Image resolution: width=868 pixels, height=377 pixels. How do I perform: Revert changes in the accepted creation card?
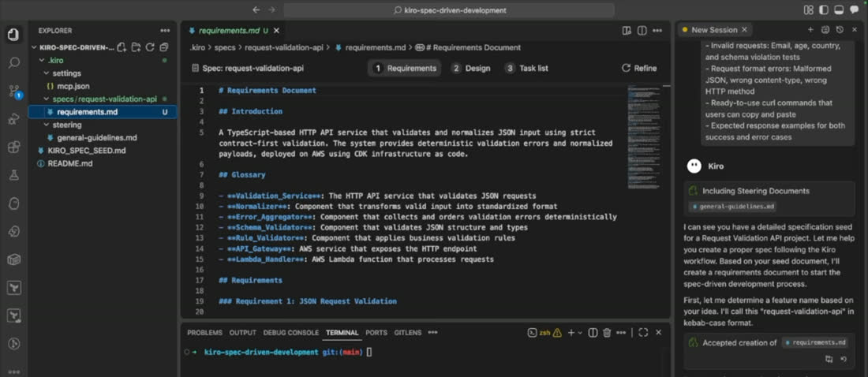tap(844, 360)
